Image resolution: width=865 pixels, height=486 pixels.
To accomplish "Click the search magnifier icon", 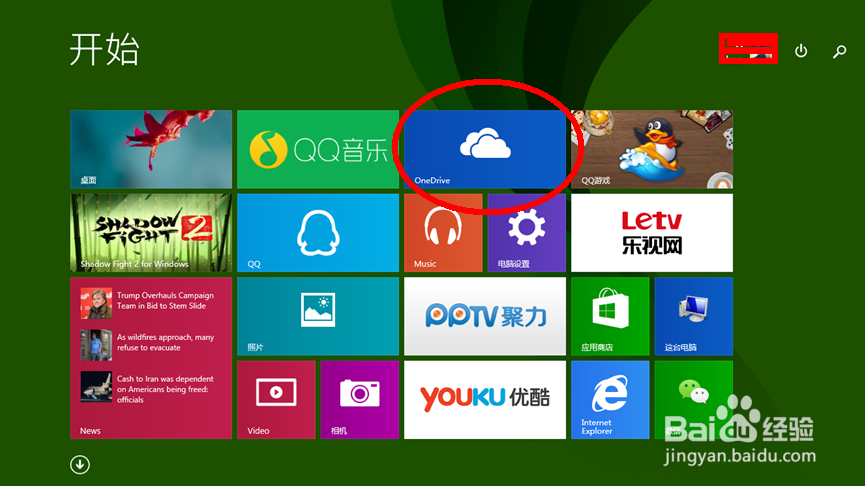I will pos(840,51).
